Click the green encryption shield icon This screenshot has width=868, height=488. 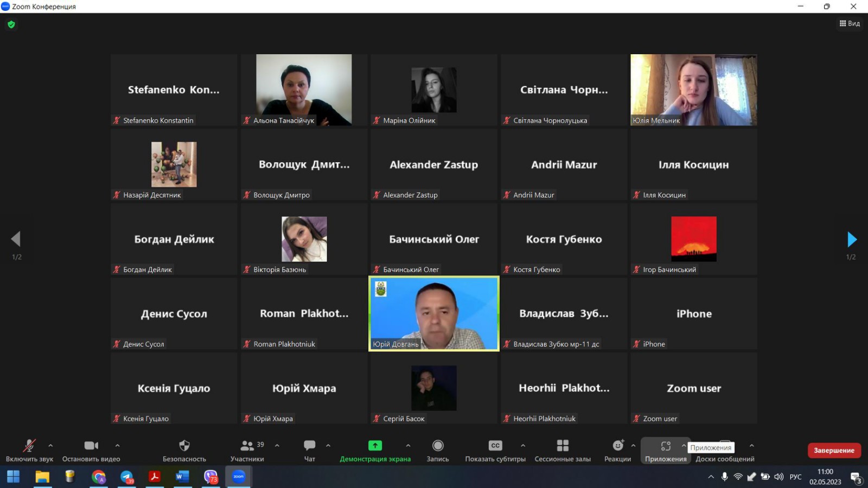point(11,24)
